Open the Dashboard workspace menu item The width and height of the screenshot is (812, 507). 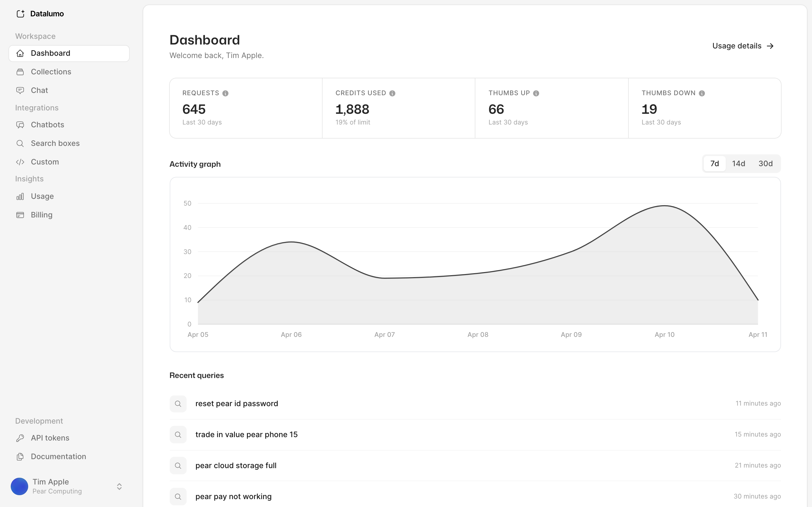(50, 53)
